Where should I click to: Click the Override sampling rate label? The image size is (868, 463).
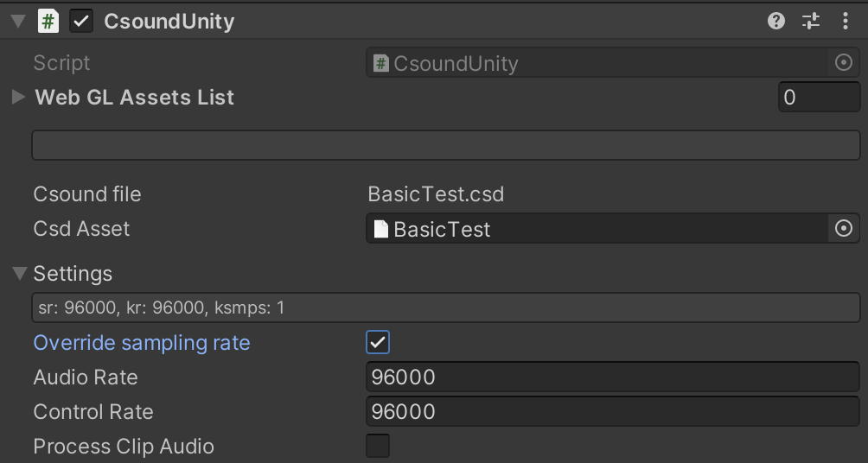click(142, 343)
